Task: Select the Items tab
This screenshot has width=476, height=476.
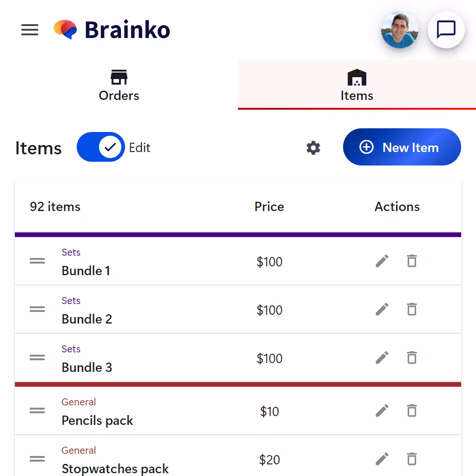Action: [357, 85]
